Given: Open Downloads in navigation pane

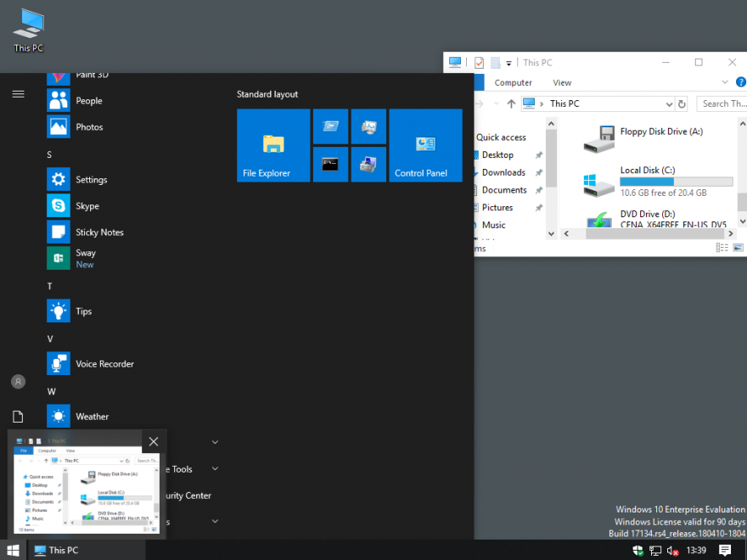Looking at the screenshot, I should 503,172.
